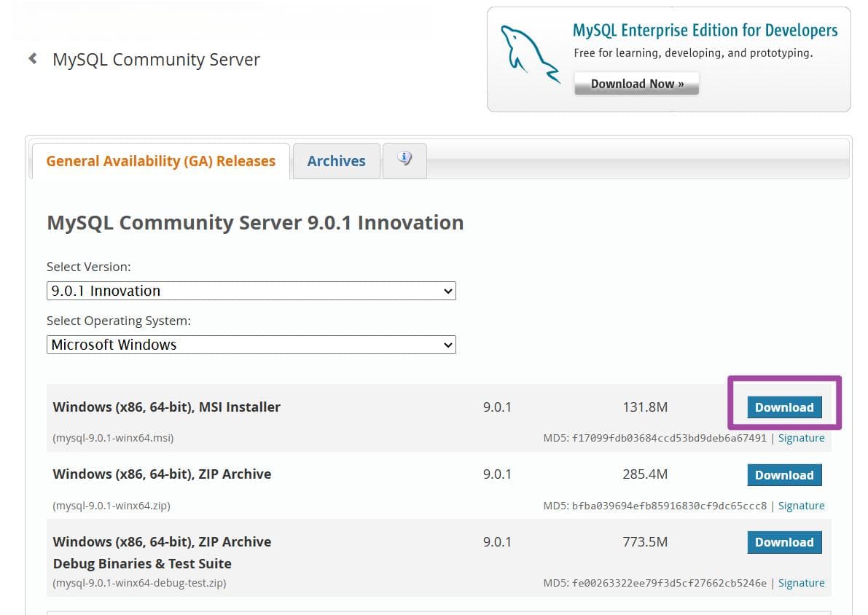Open the Signature link for mysql-9.0.1-winx64.msi

coord(801,438)
